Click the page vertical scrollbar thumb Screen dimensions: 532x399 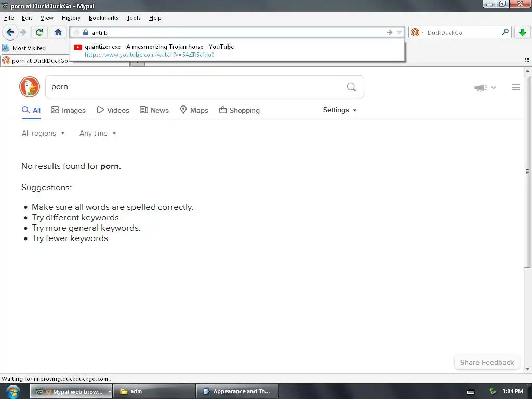(x=527, y=171)
